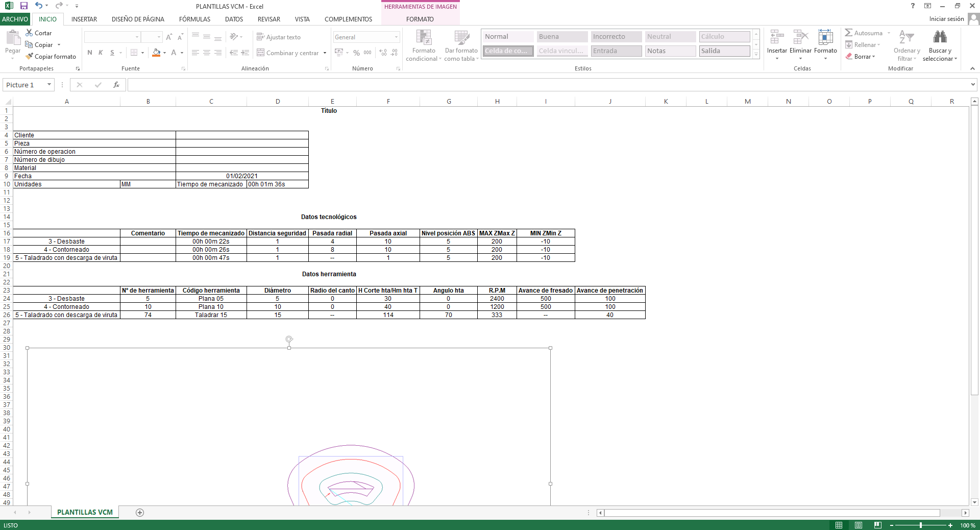980x530 pixels.
Task: Click the Autosuma icon
Action: tap(849, 32)
